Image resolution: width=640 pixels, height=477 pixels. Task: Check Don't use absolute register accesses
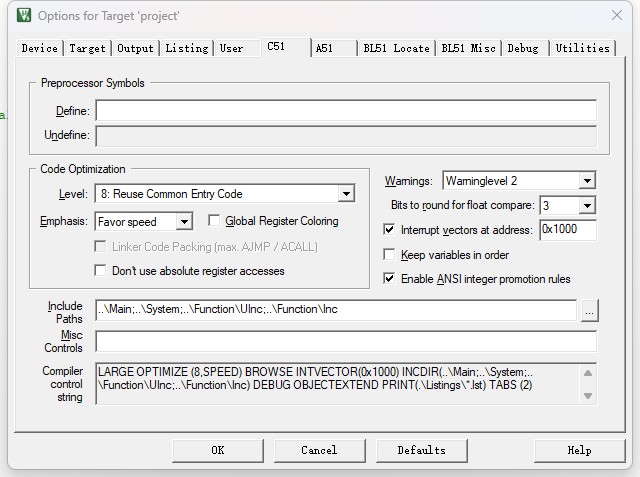[x=100, y=271]
